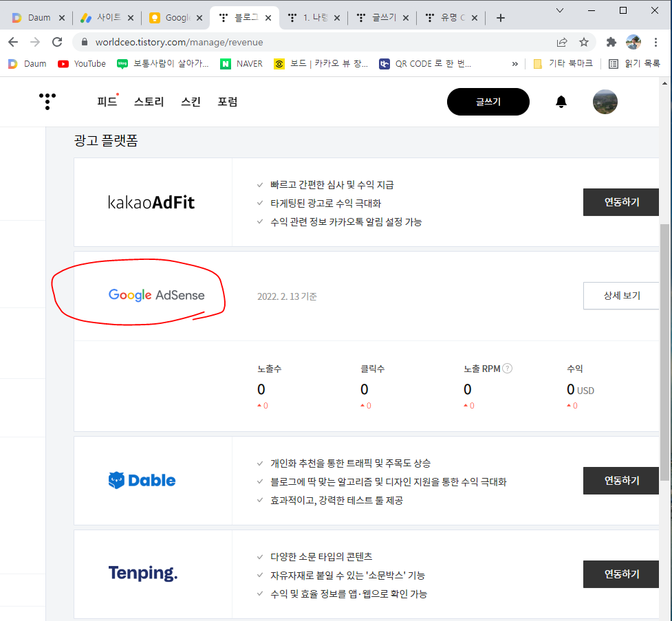
Task: Open YouTube bookmark
Action: [81, 64]
